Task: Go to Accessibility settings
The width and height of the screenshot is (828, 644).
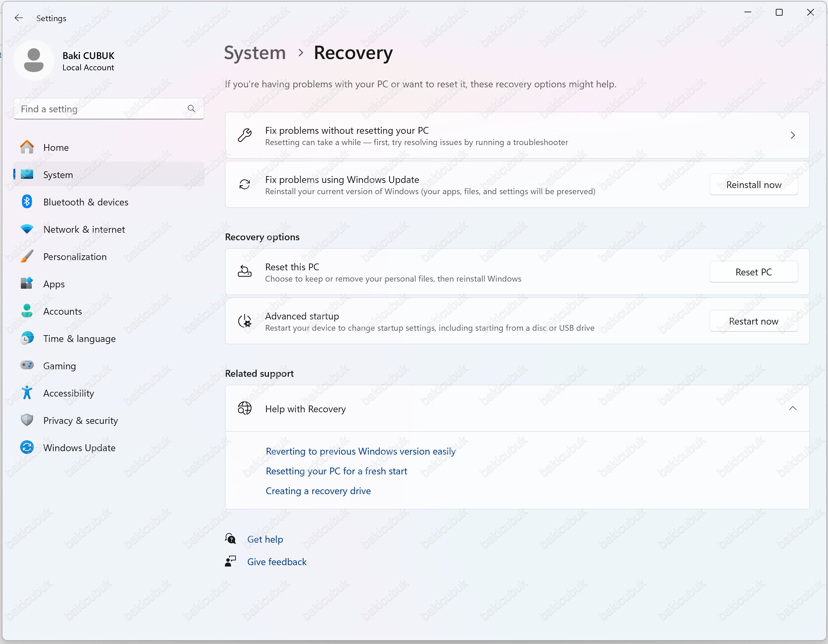Action: 109,393
